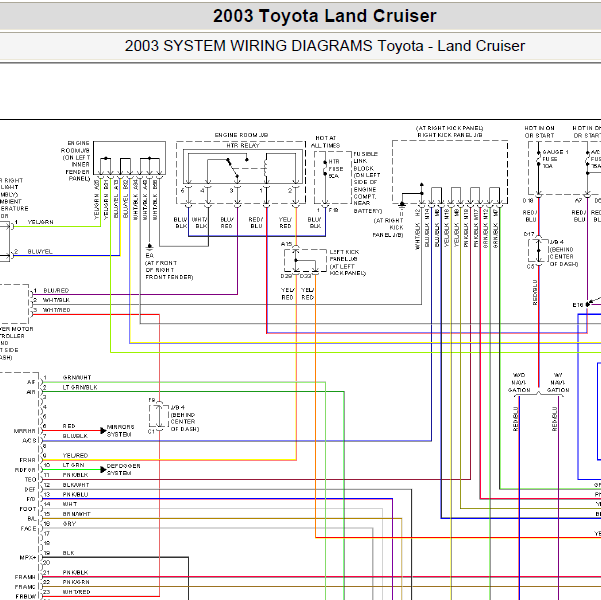Select the 'F18' fuse terminal label

[333, 210]
